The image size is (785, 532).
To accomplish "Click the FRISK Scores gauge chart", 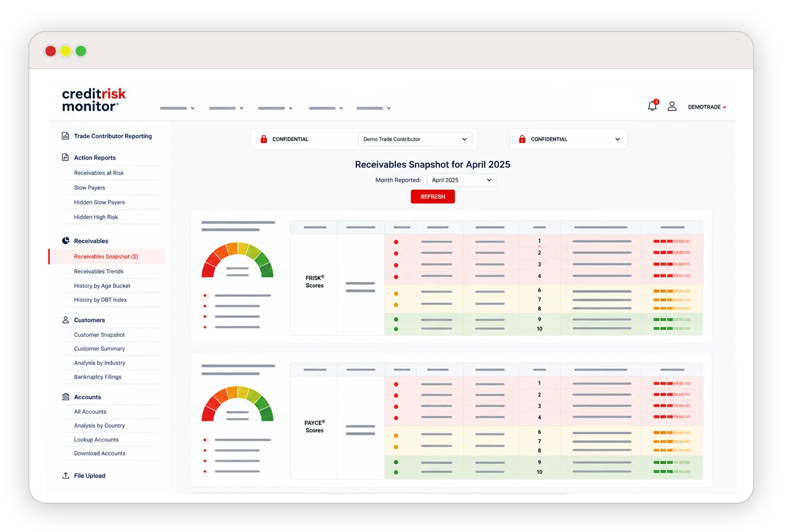I will tap(237, 260).
